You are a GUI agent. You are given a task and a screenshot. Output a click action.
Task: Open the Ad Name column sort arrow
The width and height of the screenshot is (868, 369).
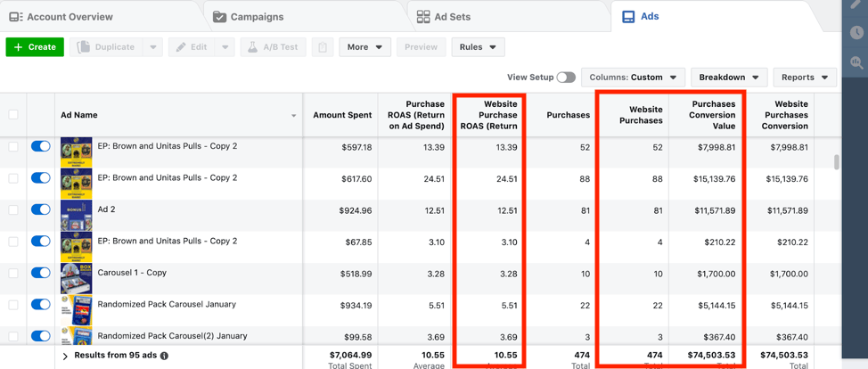click(x=293, y=116)
